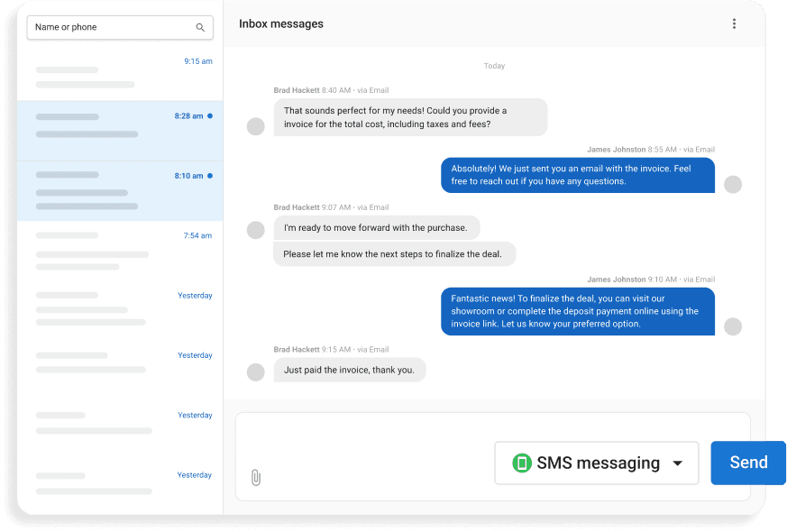The width and height of the screenshot is (787, 532).
Task: Click James Johnston's avatar next to the invoice reply
Action: point(733,184)
